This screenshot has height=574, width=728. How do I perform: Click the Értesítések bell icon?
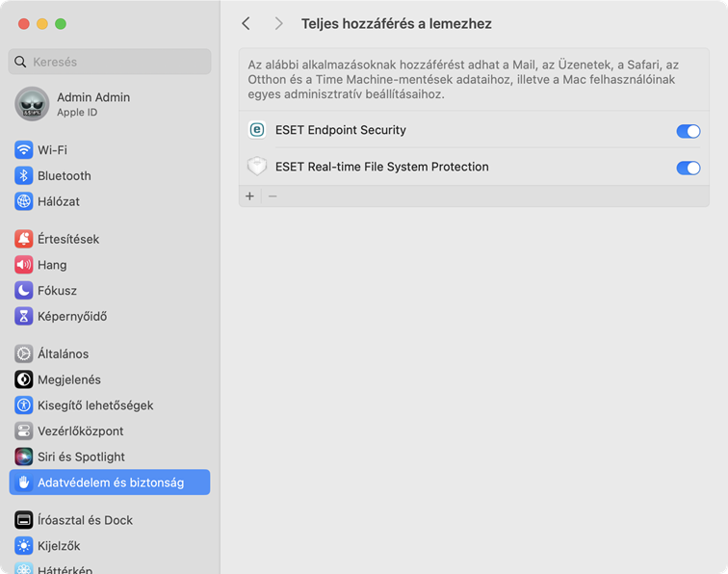tap(24, 239)
